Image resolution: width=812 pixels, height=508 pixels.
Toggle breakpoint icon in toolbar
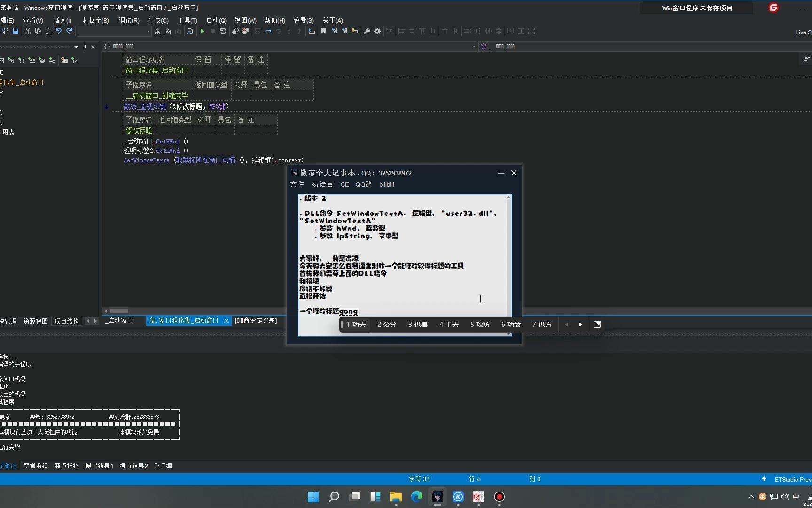pos(235,31)
